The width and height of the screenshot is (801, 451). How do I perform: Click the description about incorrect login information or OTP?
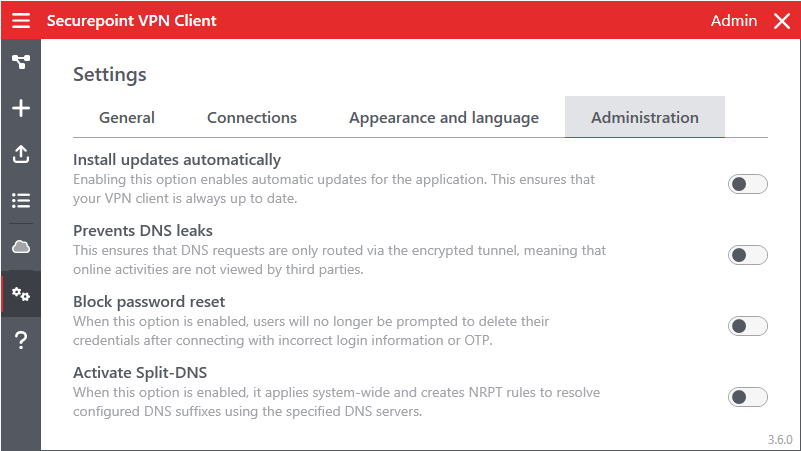coord(311,331)
